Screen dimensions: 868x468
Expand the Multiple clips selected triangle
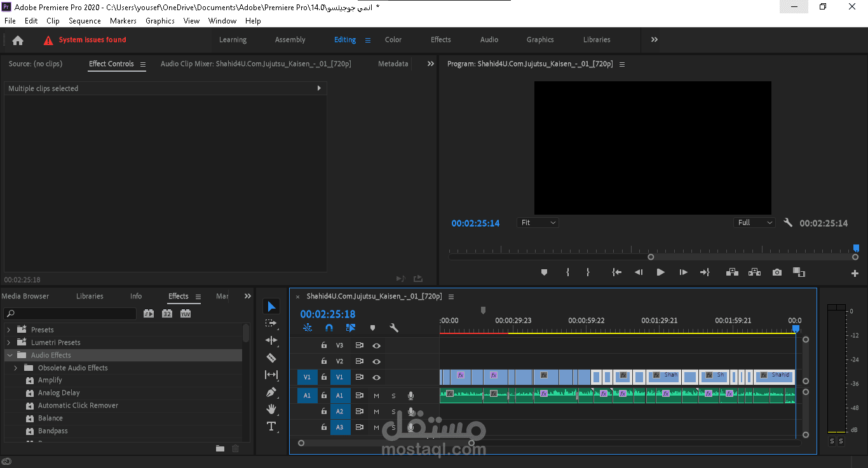319,88
